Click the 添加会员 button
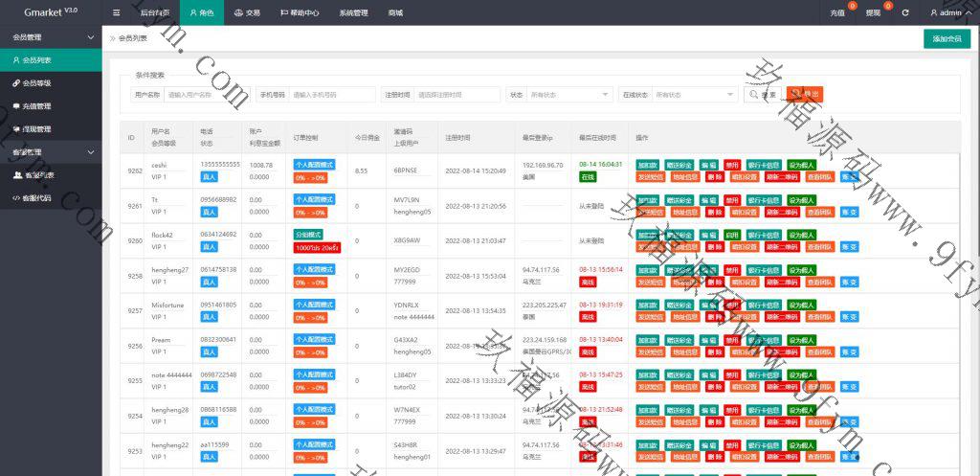The width and height of the screenshot is (980, 476). pos(946,38)
